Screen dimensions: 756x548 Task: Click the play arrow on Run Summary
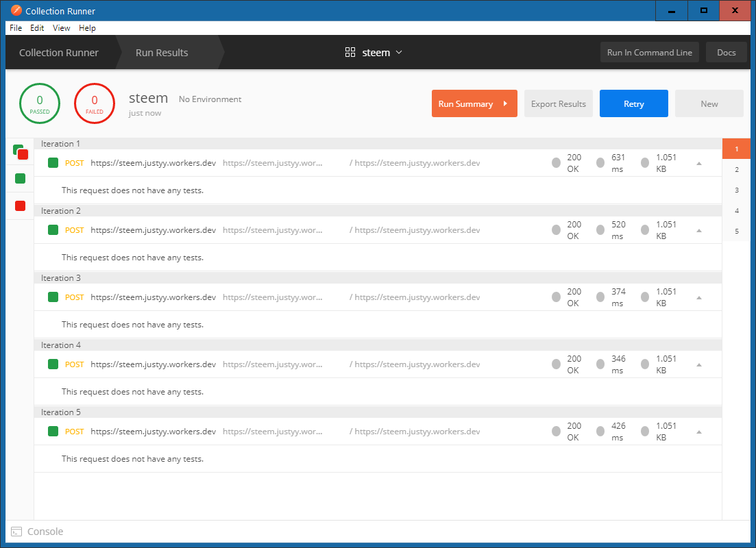tap(505, 103)
